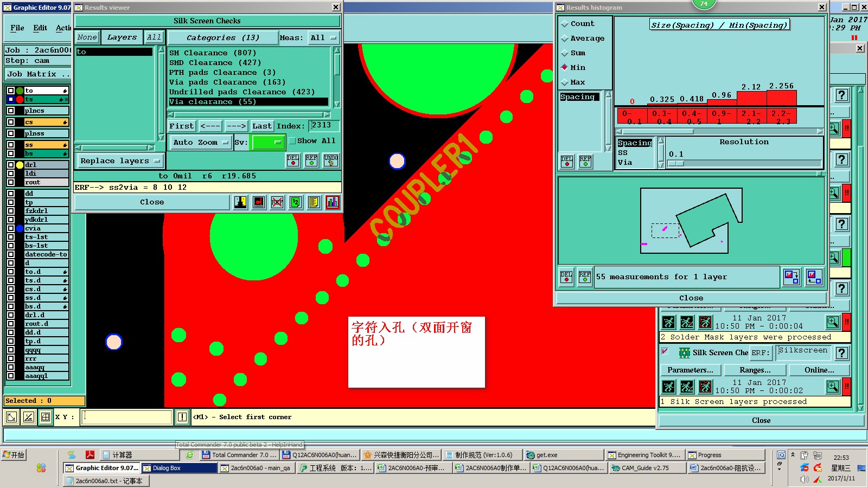This screenshot has height=488, width=868.
Task: Open the Auto Zoom dropdown
Action: (x=200, y=142)
